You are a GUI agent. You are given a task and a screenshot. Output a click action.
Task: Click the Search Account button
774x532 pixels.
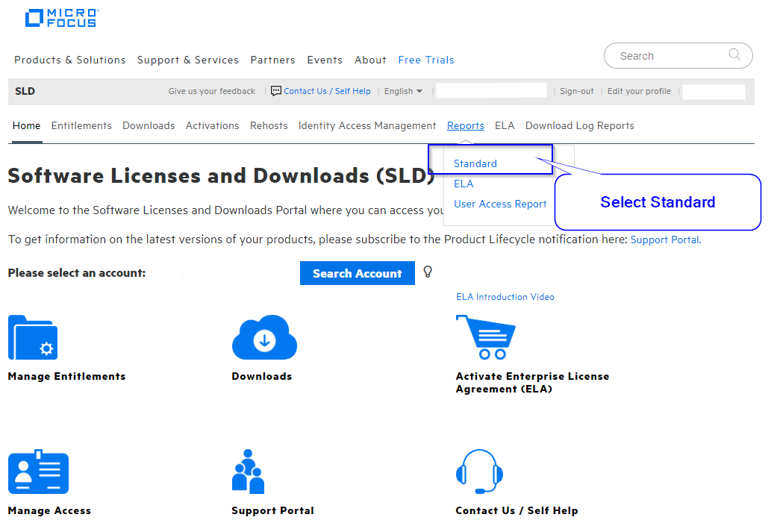[358, 273]
